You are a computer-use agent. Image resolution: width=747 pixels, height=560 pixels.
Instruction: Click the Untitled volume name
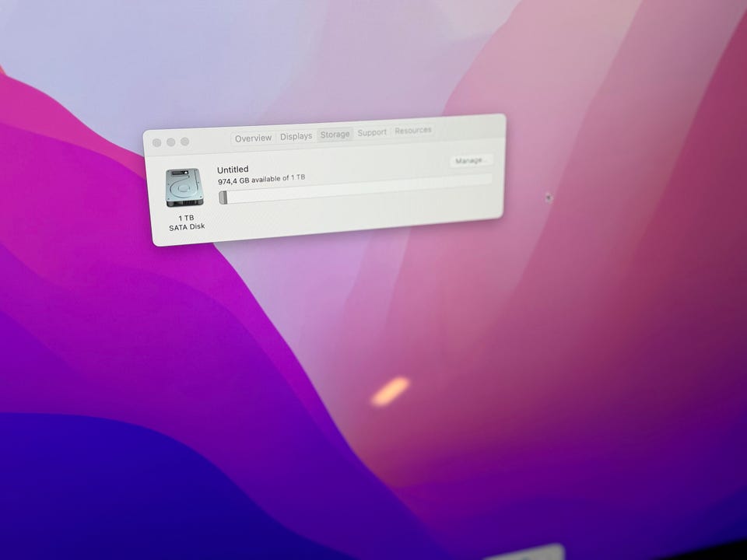[233, 170]
